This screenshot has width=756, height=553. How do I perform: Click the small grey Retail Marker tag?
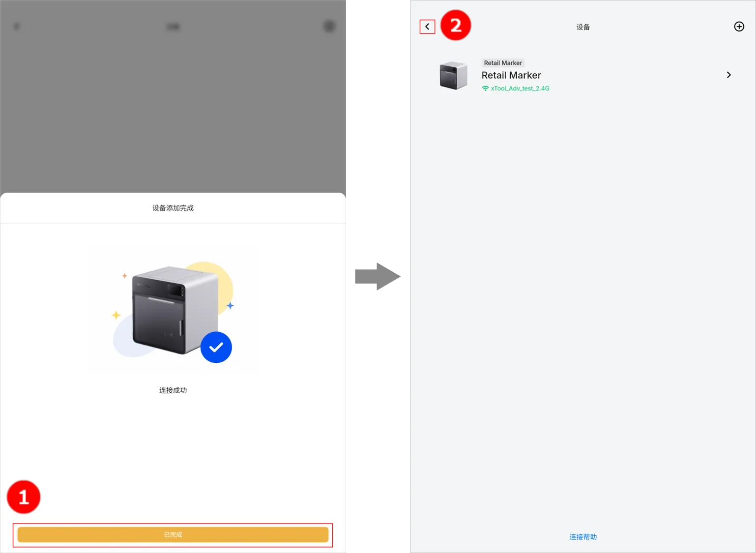(x=502, y=63)
